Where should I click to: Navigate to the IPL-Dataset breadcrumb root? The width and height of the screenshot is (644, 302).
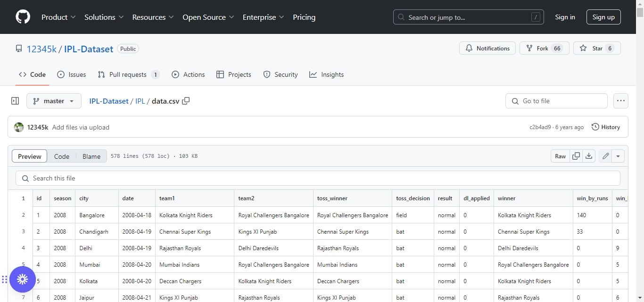point(109,101)
